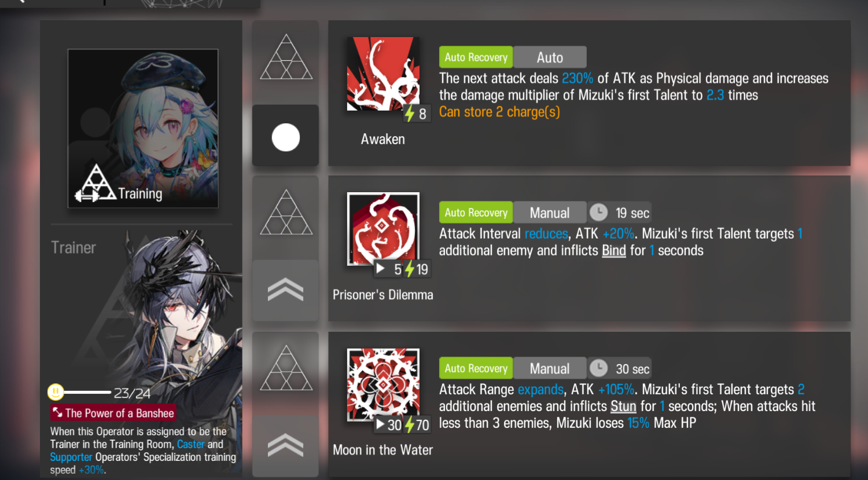This screenshot has height=480, width=868.
Task: Expand upgrade chevron for Prisoner's Dilemma
Action: pos(286,290)
